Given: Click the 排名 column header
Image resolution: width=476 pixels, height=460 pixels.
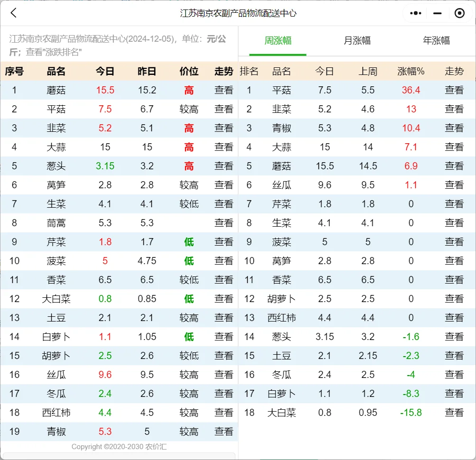Looking at the screenshot, I should 249,71.
